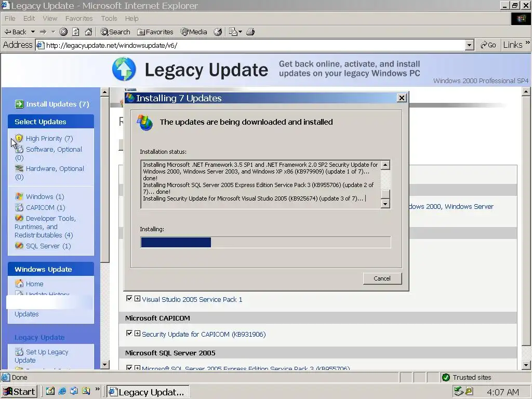The height and width of the screenshot is (399, 532).
Task: Click the installation progress bar
Action: point(265,242)
